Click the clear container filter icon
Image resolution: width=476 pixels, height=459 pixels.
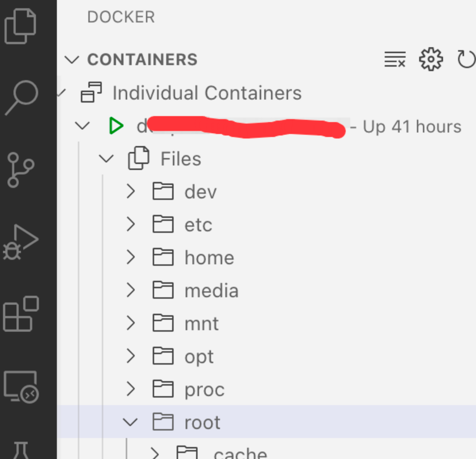[x=394, y=59]
